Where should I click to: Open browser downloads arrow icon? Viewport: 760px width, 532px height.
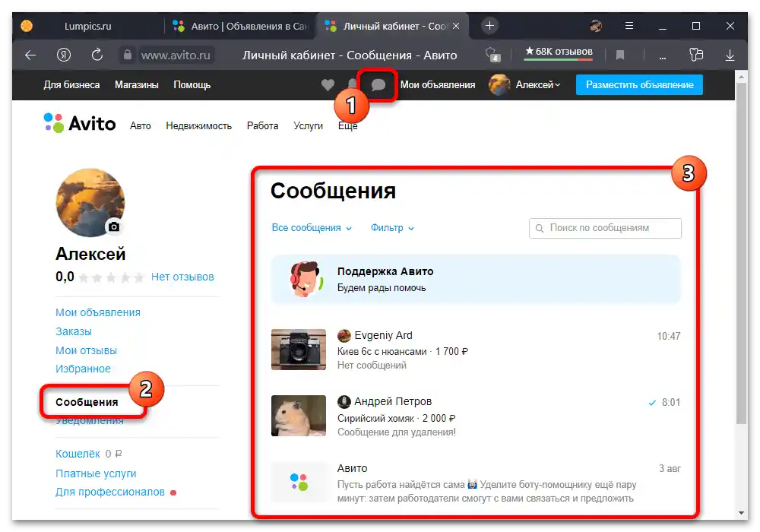click(x=730, y=55)
